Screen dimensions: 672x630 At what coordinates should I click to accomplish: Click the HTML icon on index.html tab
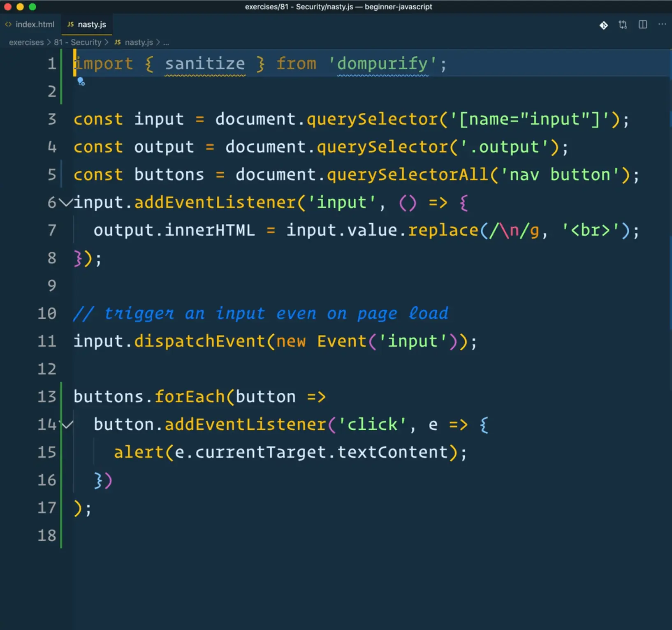pyautogui.click(x=8, y=25)
